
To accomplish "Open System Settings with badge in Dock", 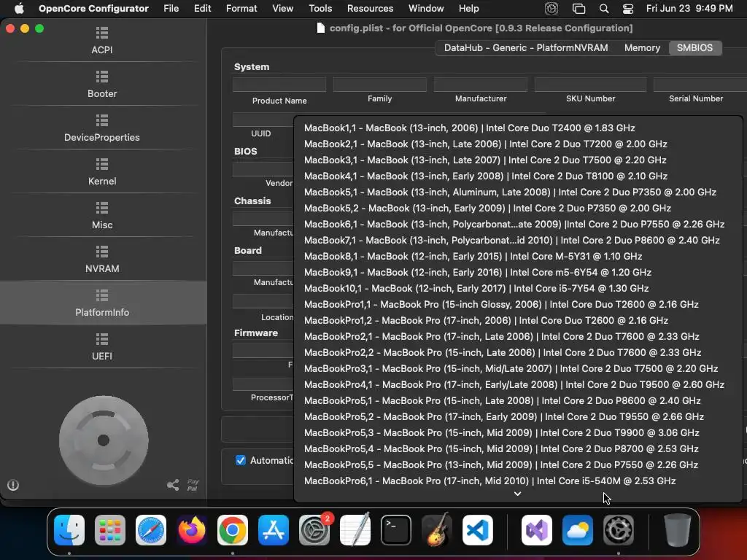I will [x=314, y=530].
